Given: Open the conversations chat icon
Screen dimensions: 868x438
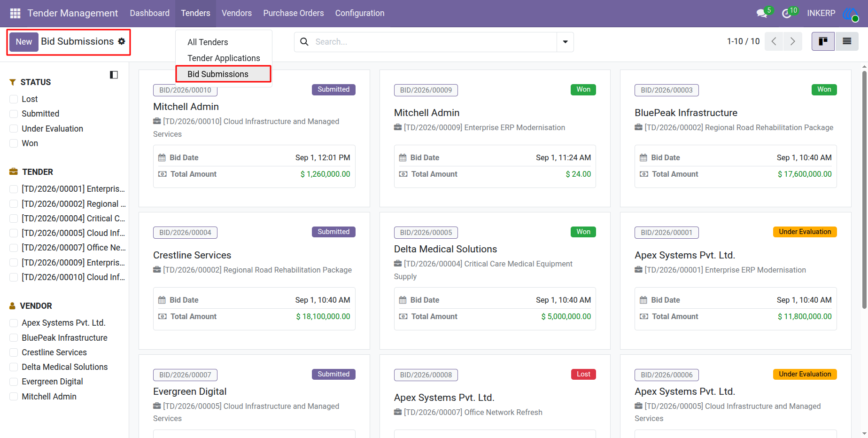Looking at the screenshot, I should pyautogui.click(x=762, y=13).
